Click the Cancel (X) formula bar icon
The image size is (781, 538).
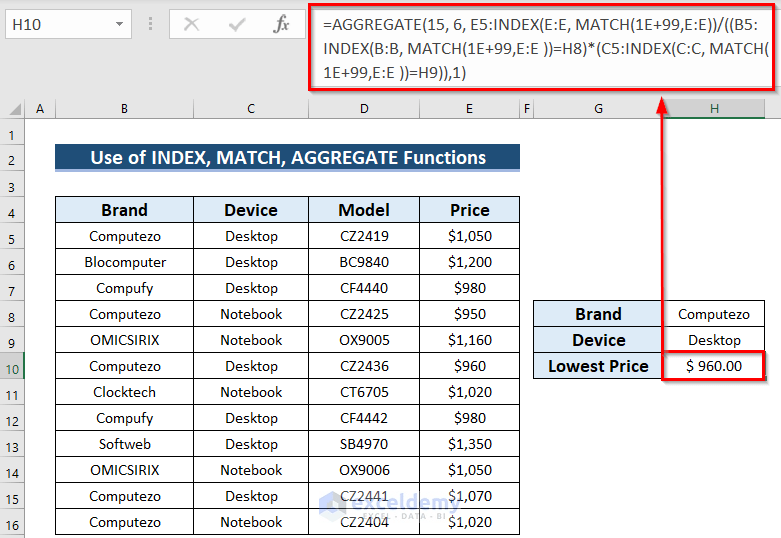click(191, 24)
